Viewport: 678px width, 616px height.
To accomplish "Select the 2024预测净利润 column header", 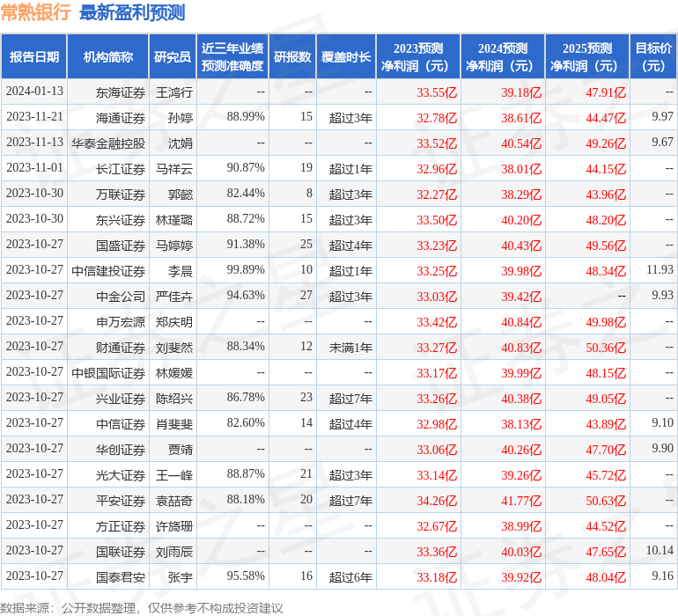I will pyautogui.click(x=503, y=56).
